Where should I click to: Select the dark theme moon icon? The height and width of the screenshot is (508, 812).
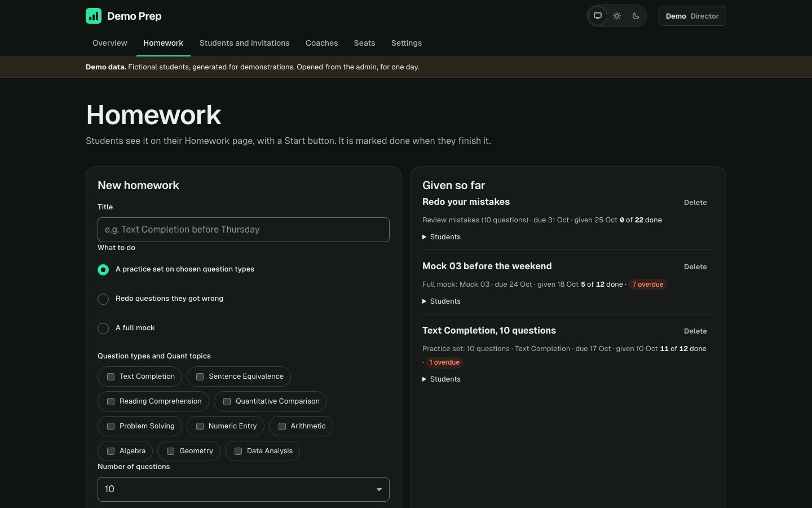point(636,16)
